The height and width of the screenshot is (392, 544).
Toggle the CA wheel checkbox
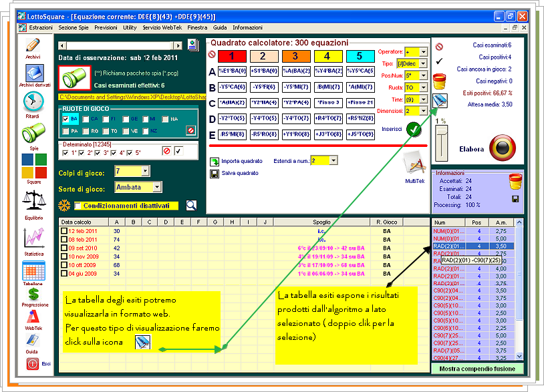point(86,120)
